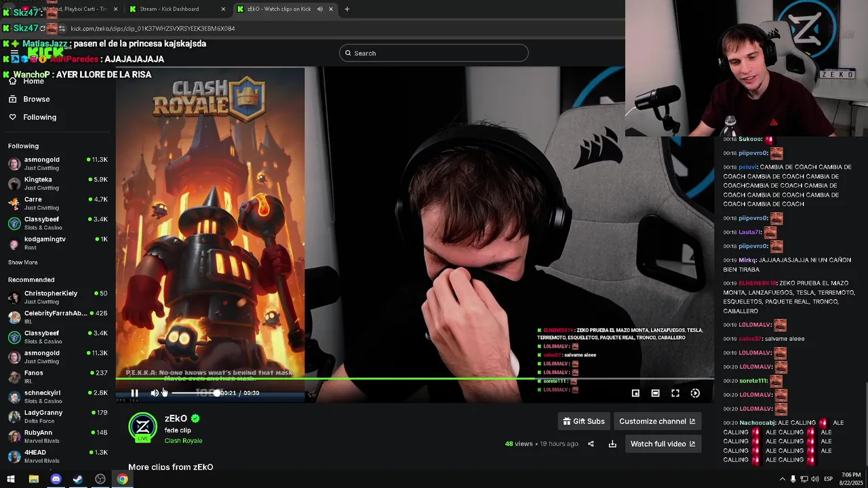Open Fanos recommended channel

click(58, 377)
